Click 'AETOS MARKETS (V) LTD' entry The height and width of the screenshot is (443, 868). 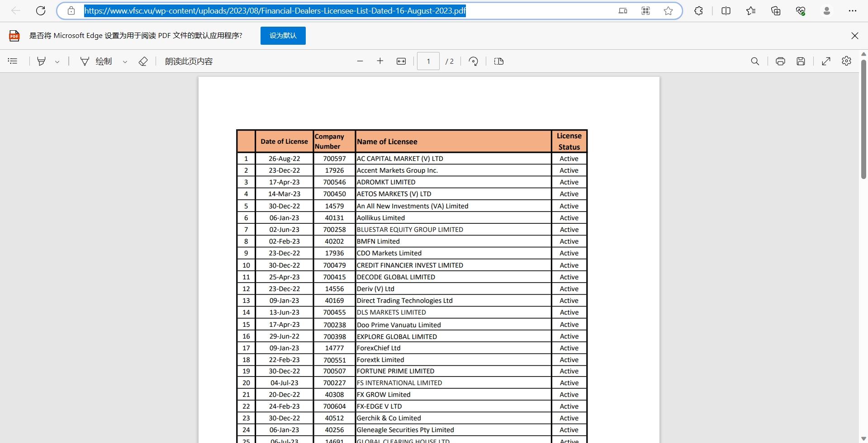tap(394, 194)
